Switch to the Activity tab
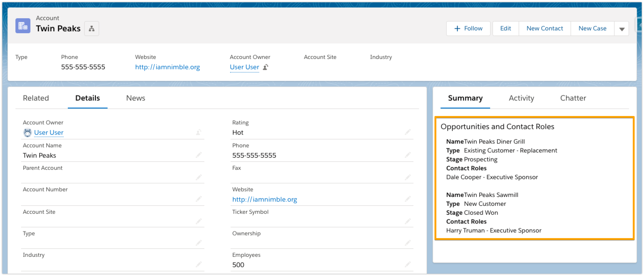The image size is (644, 276). point(521,98)
